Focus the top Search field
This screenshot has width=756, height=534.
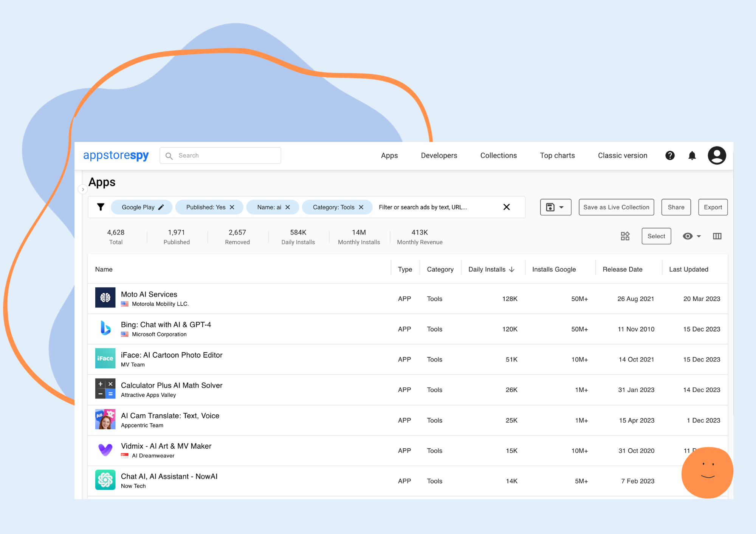220,155
